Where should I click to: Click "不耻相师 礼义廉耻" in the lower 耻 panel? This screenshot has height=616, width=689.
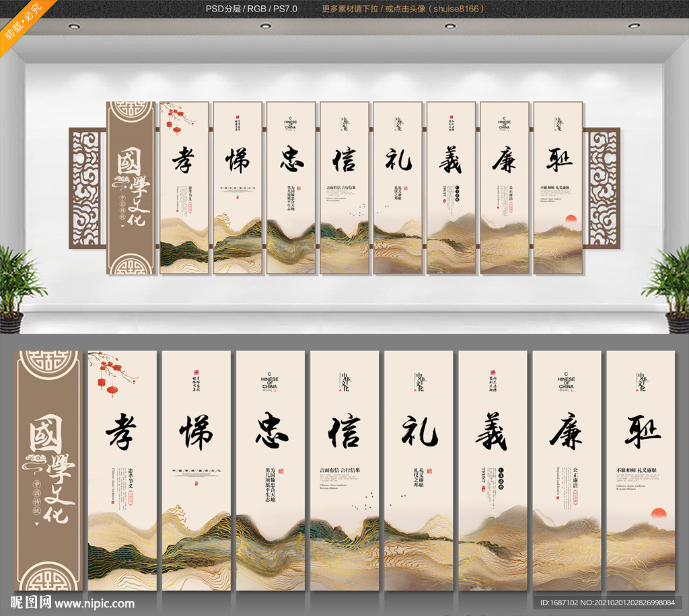pyautogui.click(x=637, y=470)
